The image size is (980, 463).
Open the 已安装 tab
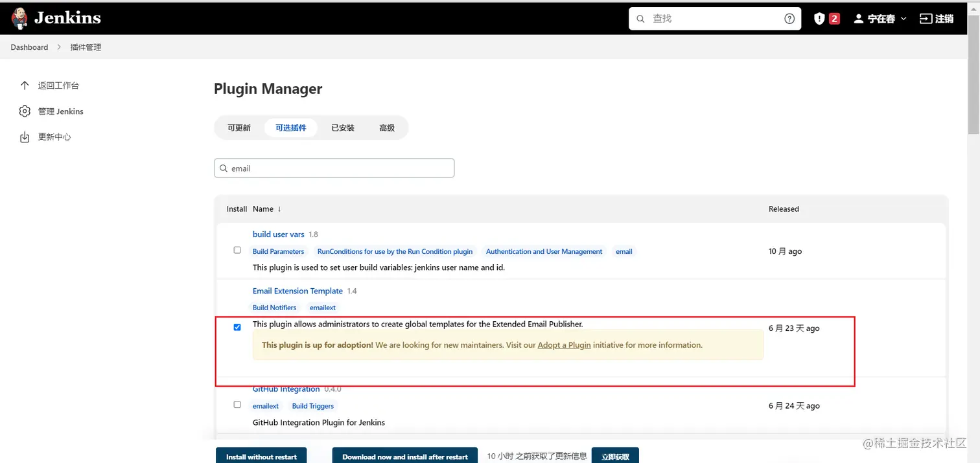click(x=343, y=128)
